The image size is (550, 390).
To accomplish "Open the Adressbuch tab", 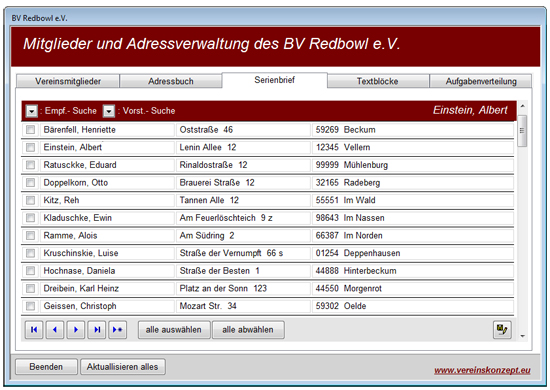I will pos(171,81).
